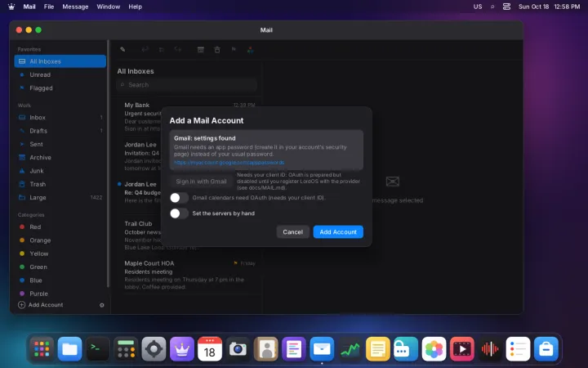Image resolution: width=588 pixels, height=368 pixels.
Task: Select the All Inboxes mailbox
Action: 60,61
